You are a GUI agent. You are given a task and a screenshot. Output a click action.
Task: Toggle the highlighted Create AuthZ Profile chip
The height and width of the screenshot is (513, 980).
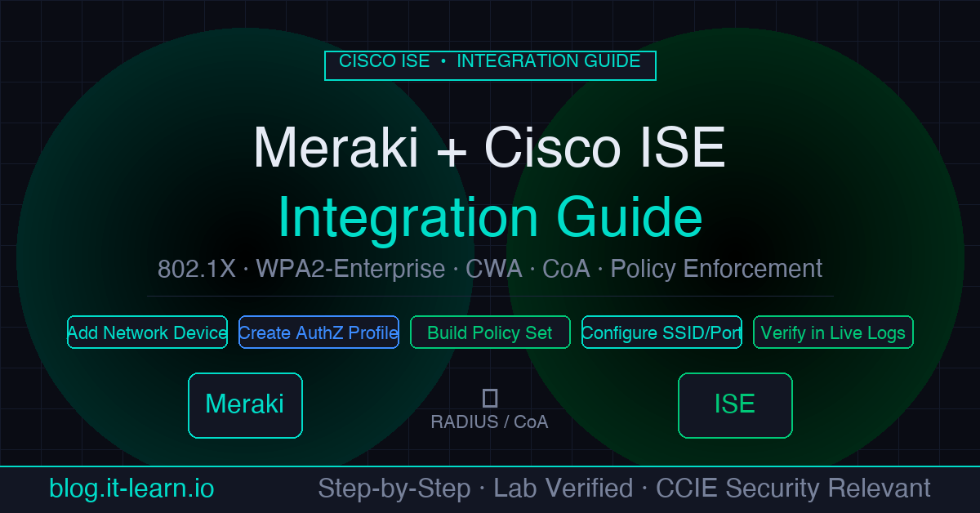tap(318, 332)
